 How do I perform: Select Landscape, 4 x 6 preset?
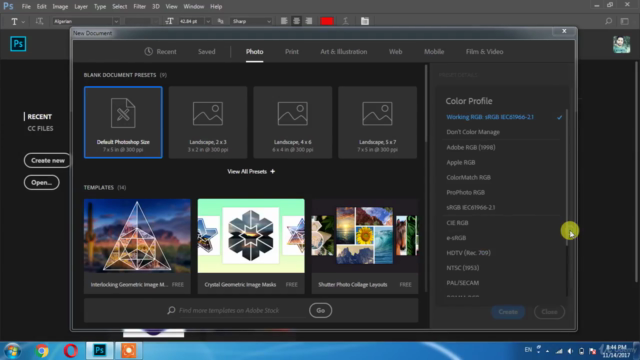[x=293, y=122]
